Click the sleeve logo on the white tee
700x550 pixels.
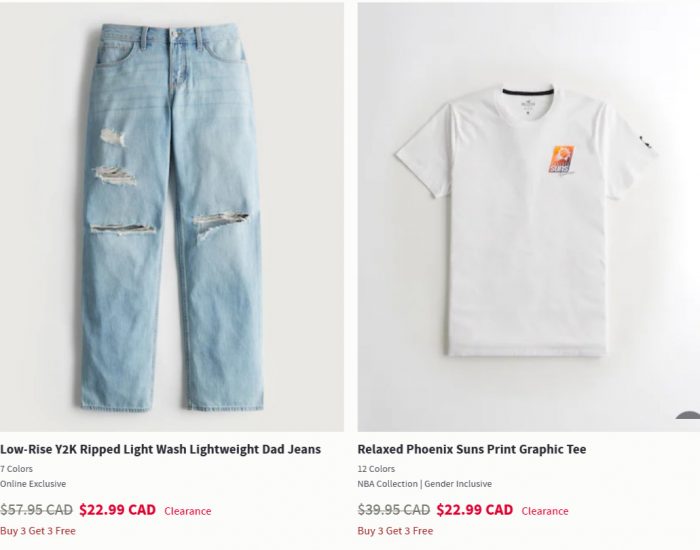644,142
